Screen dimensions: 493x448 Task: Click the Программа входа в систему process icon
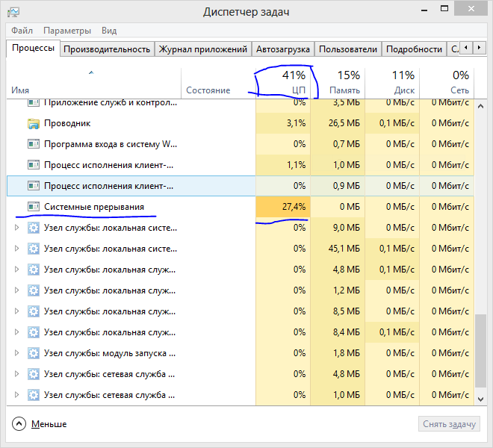click(x=34, y=144)
